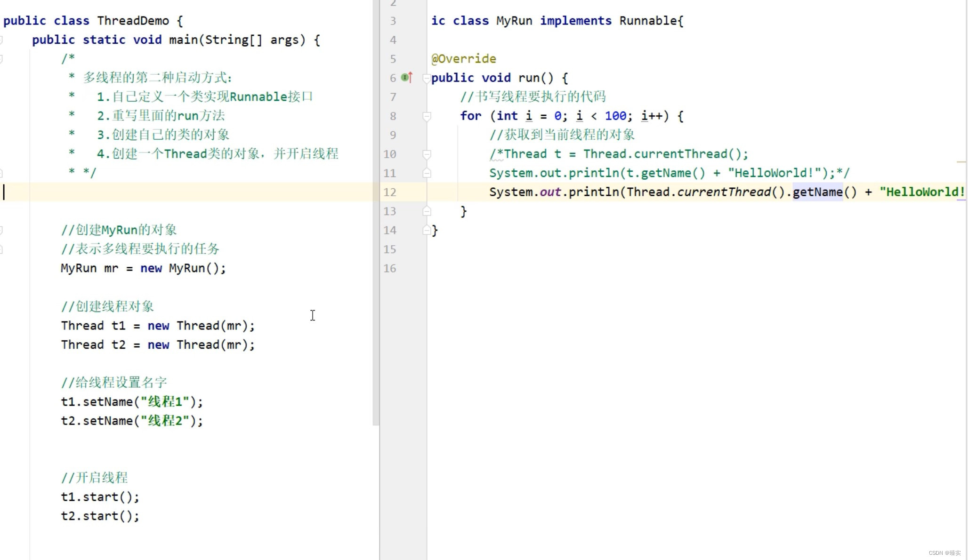The height and width of the screenshot is (560, 968).
Task: Click the currentThread call on line 12
Action: pyautogui.click(x=724, y=192)
